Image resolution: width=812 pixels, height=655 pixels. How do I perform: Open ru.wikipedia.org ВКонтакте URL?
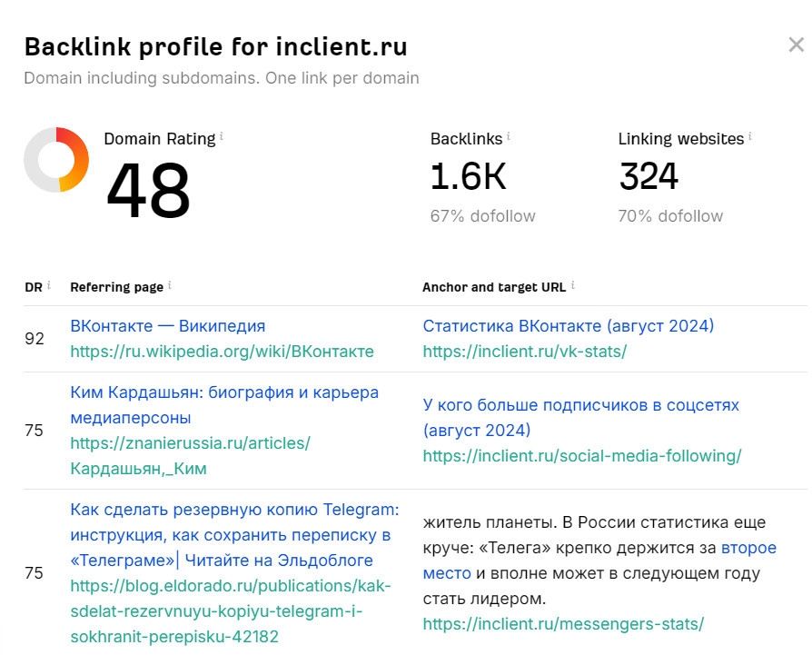click(223, 352)
